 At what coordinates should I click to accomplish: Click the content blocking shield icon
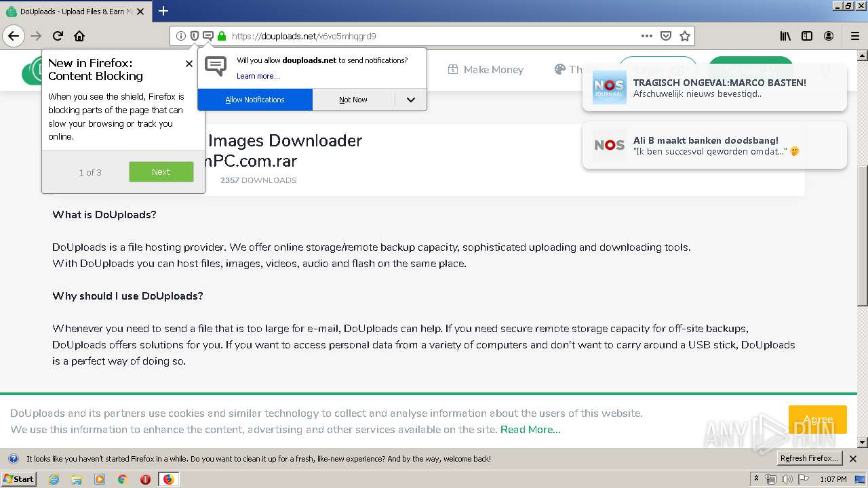click(x=195, y=36)
